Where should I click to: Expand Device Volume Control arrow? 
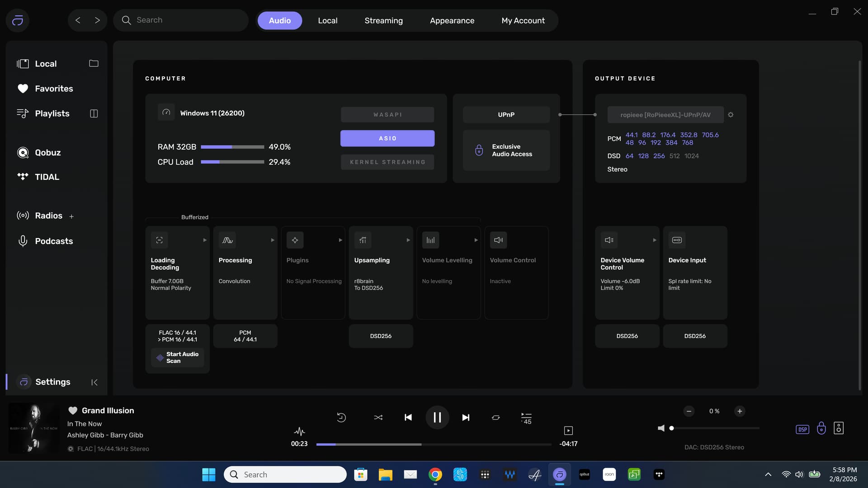click(655, 240)
